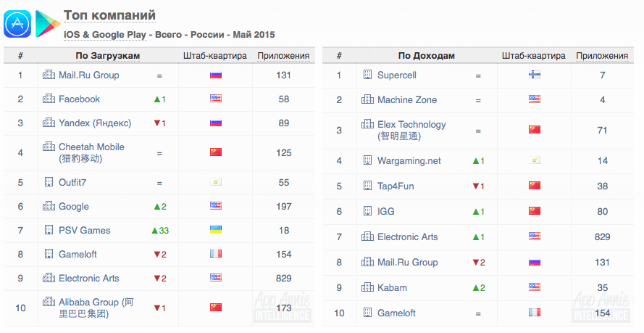Open Alibaba Group company link
The image size is (644, 333).
pyautogui.click(x=95, y=302)
